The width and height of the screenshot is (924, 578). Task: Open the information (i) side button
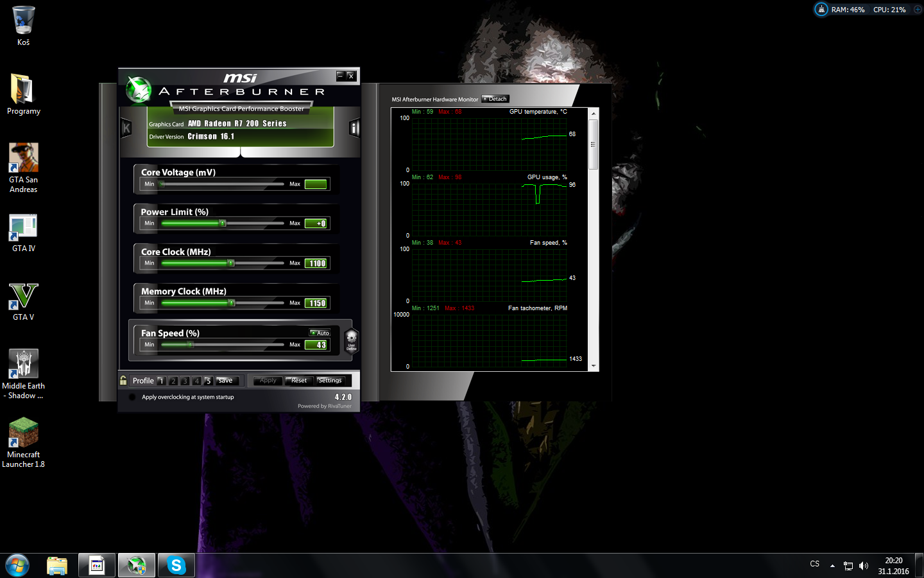tap(354, 128)
